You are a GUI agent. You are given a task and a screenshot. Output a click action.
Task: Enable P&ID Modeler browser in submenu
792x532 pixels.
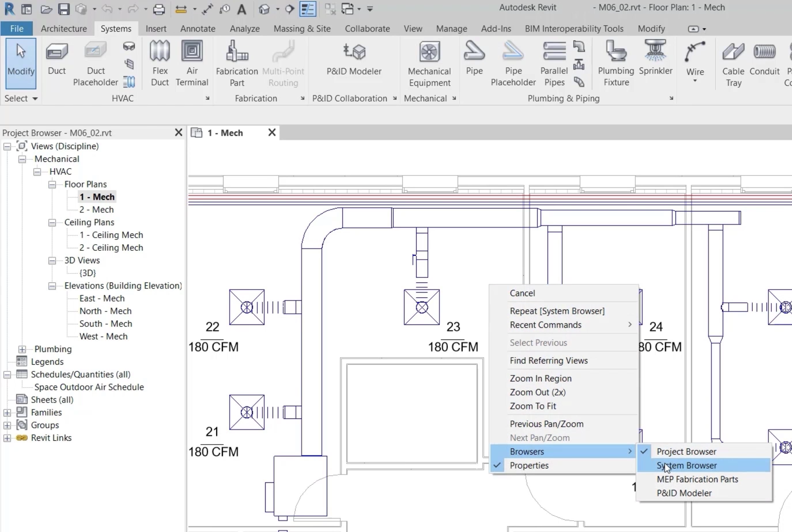[704, 493]
